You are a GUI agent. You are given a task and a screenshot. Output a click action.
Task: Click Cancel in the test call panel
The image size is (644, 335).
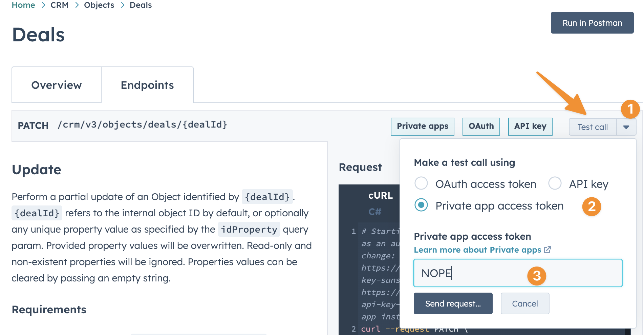(524, 303)
